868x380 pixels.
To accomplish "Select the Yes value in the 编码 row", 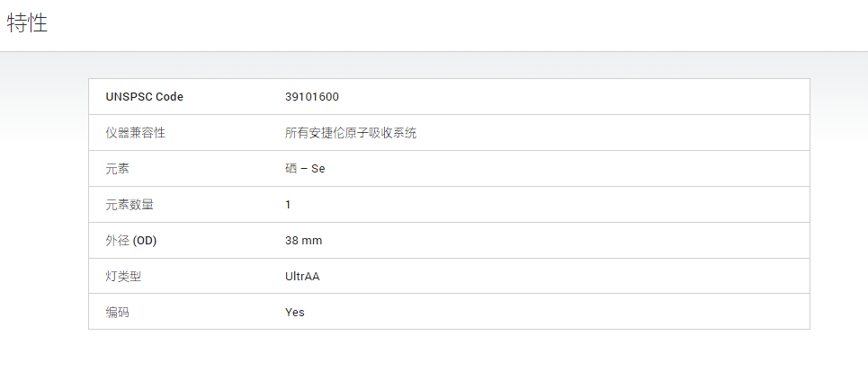I will click(295, 313).
